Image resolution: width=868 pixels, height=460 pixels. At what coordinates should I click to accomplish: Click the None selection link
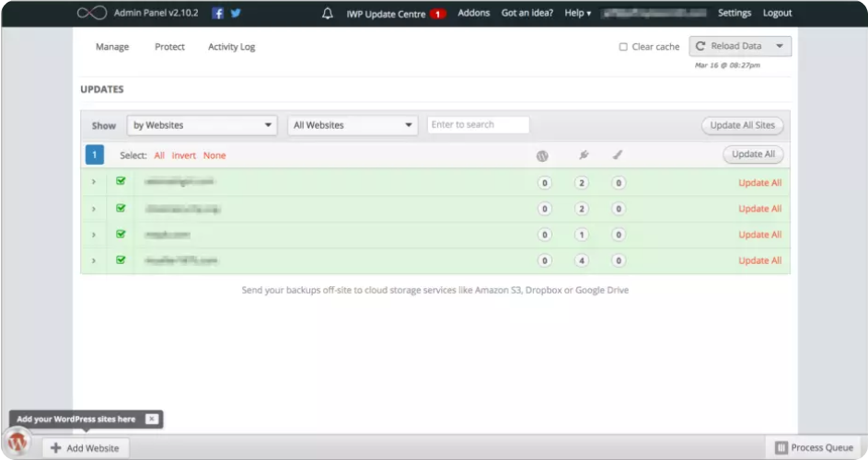tap(214, 155)
